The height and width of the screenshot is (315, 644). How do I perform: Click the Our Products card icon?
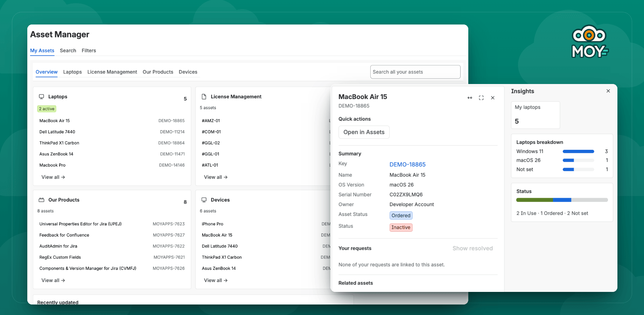41,200
